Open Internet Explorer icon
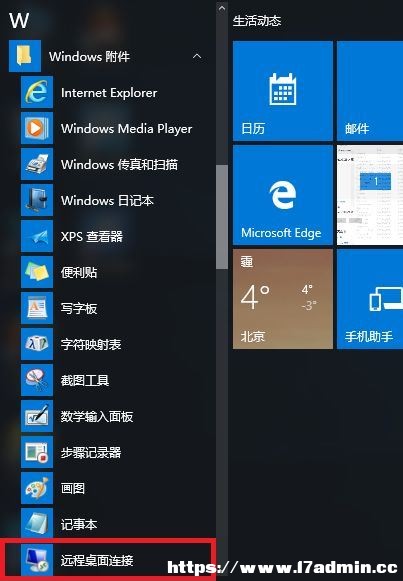The width and height of the screenshot is (403, 581). point(37,92)
